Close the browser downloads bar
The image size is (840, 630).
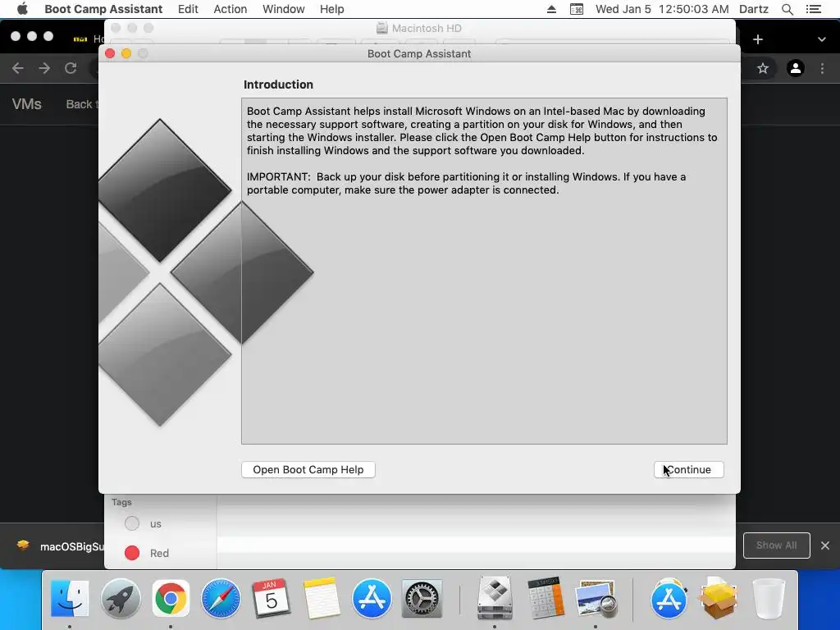[x=825, y=546]
